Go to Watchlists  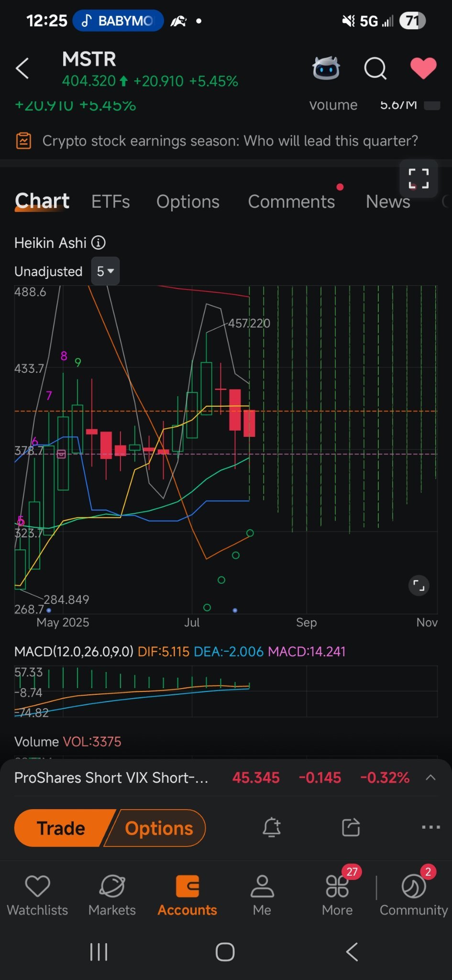pyautogui.click(x=37, y=895)
